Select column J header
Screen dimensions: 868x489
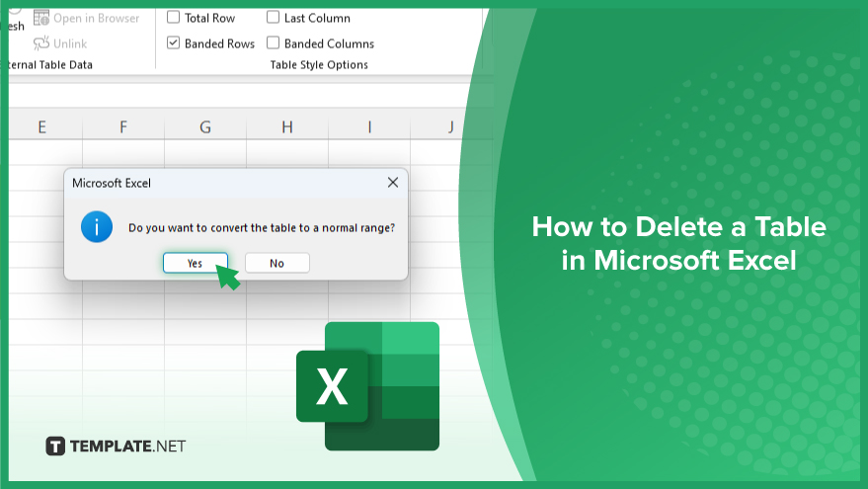[449, 126]
